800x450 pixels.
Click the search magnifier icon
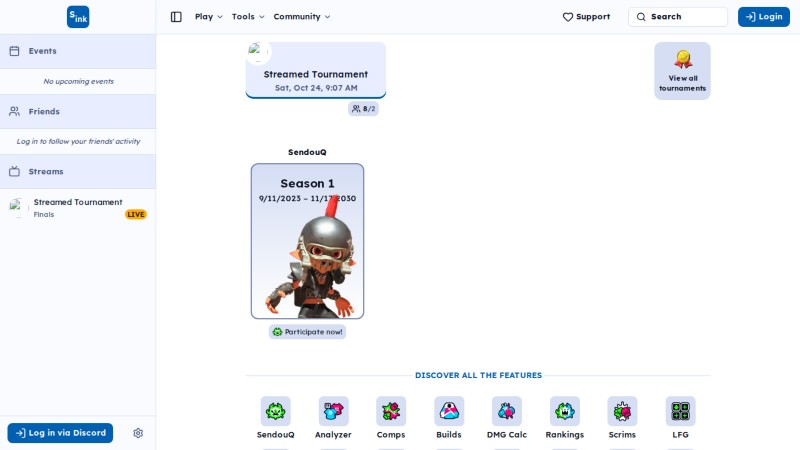click(x=641, y=17)
